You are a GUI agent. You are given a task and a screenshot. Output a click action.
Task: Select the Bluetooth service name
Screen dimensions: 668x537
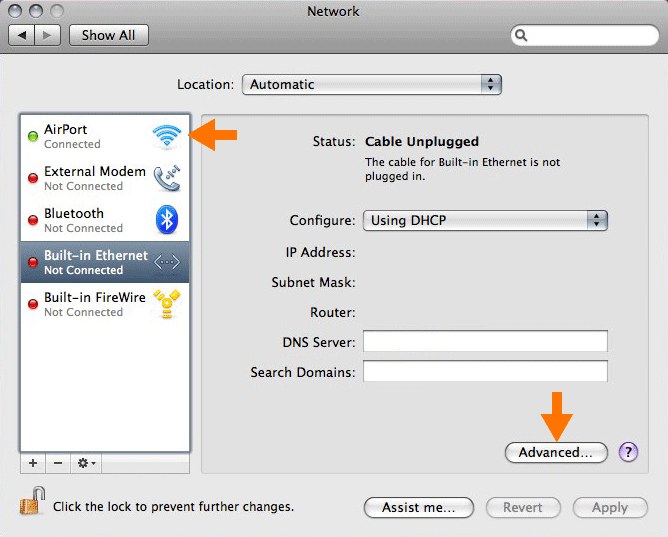(x=74, y=213)
